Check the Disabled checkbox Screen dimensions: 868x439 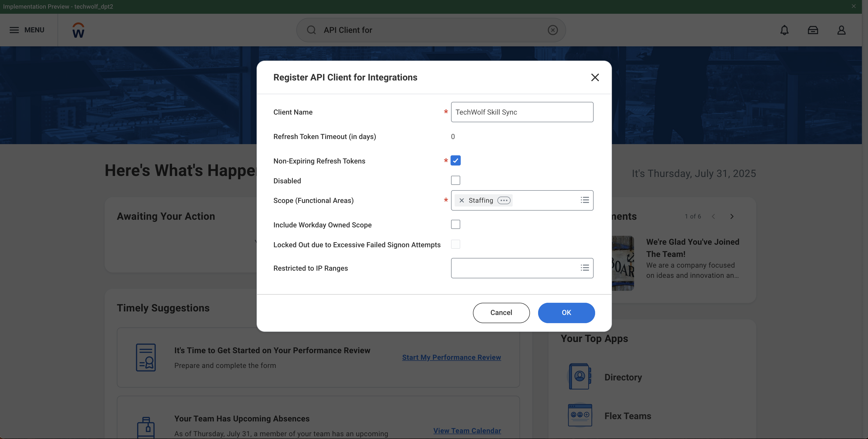tap(456, 180)
